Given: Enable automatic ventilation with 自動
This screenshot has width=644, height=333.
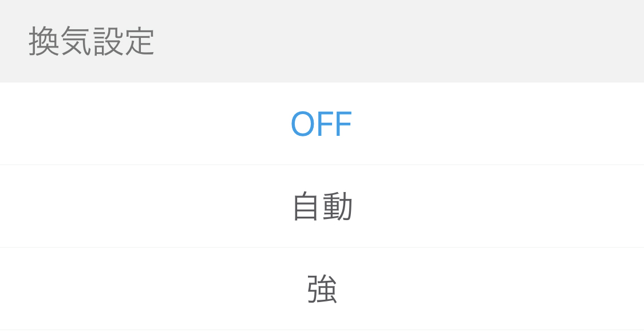Looking at the screenshot, I should 321,206.
